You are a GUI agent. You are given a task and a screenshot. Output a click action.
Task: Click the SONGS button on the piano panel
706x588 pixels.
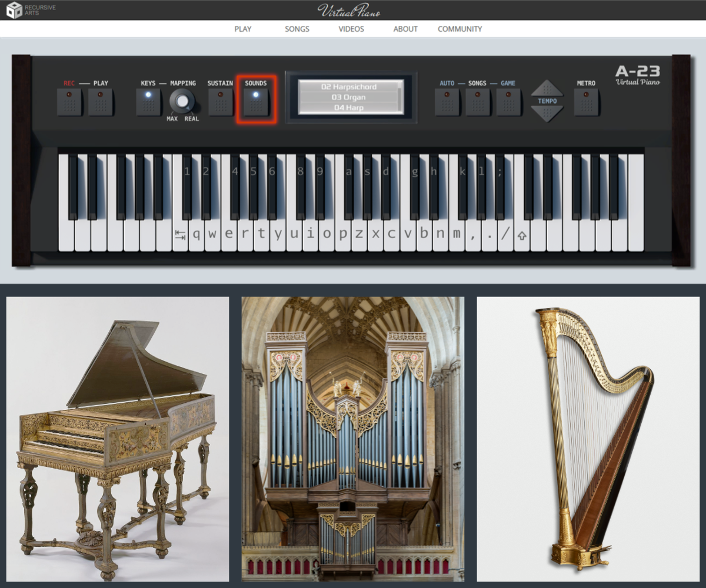tap(478, 102)
